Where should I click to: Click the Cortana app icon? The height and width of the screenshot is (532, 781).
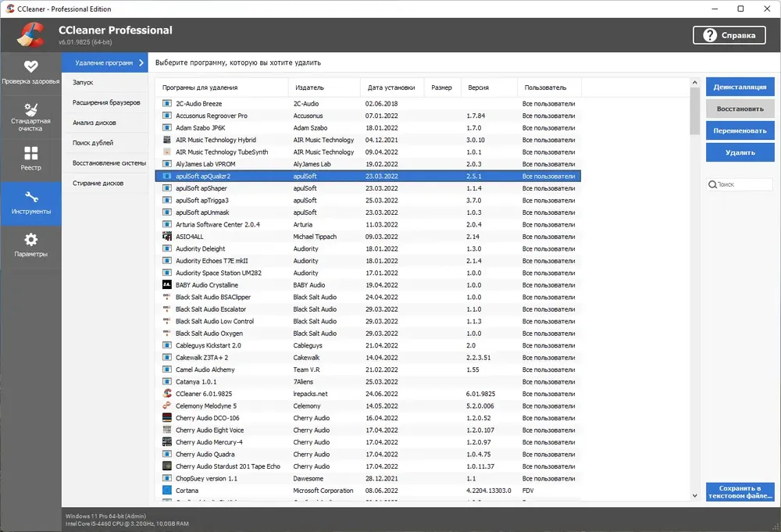click(167, 491)
